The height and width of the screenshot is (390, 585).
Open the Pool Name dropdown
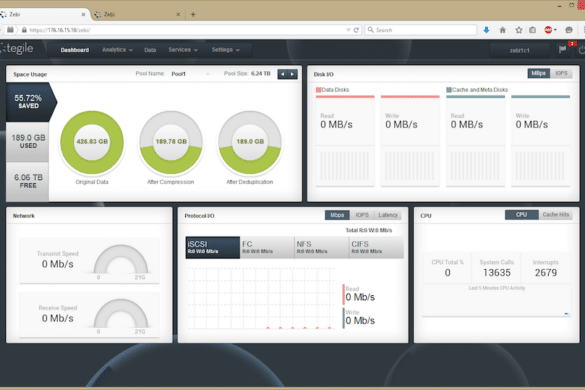(190, 74)
